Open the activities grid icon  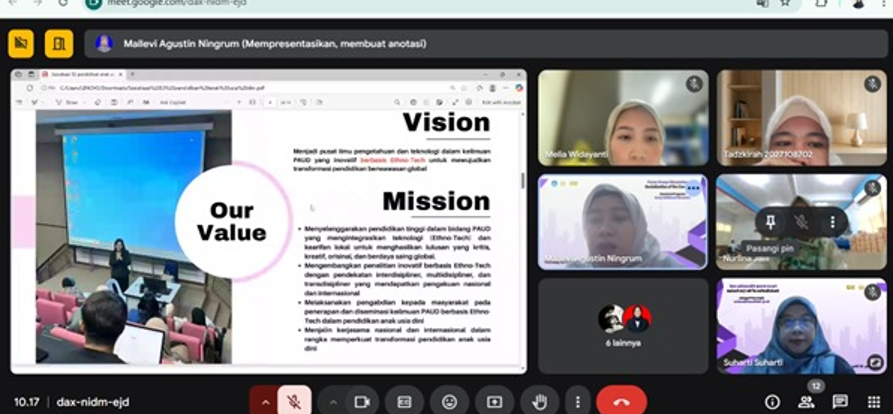click(x=873, y=401)
